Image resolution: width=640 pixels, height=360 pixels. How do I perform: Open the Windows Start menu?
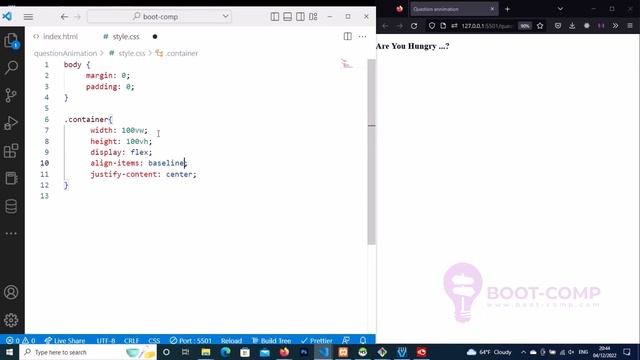coord(9,352)
